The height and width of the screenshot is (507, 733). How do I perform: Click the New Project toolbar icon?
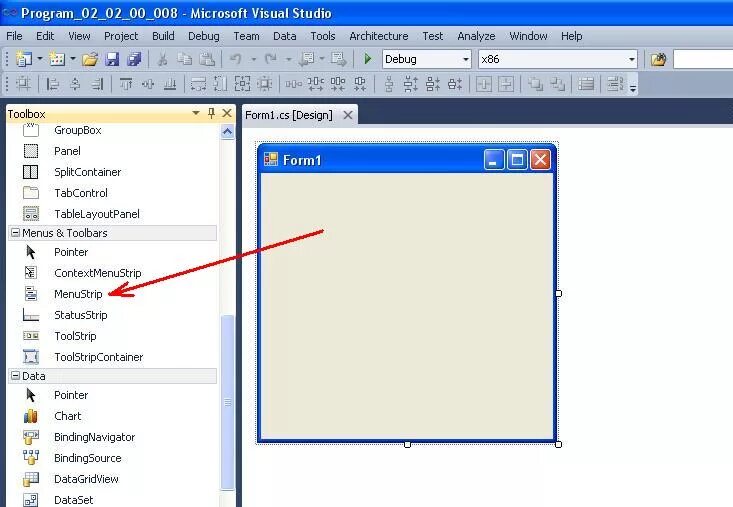pos(23,59)
